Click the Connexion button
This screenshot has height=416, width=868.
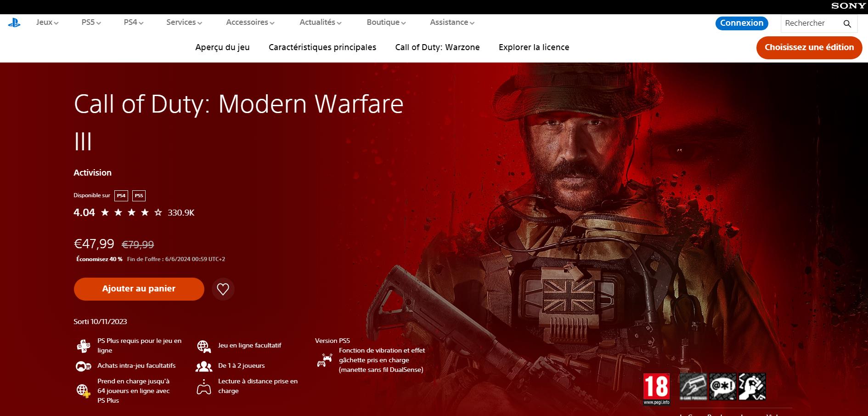[x=742, y=23]
